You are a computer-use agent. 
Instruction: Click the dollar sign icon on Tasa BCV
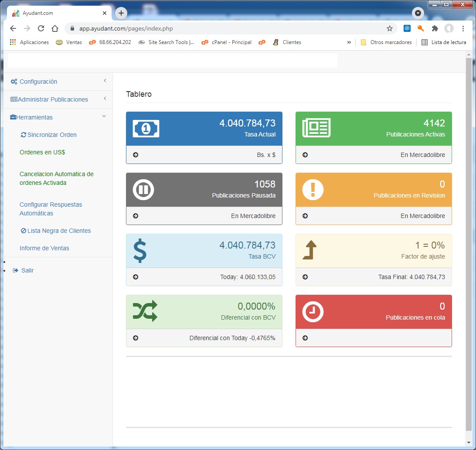pyautogui.click(x=140, y=251)
